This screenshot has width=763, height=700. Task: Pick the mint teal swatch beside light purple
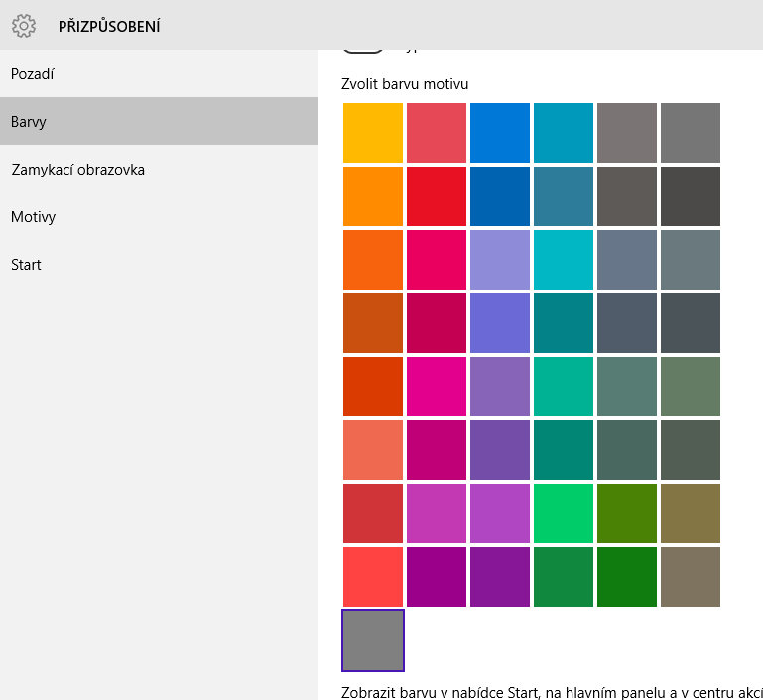[x=564, y=387]
